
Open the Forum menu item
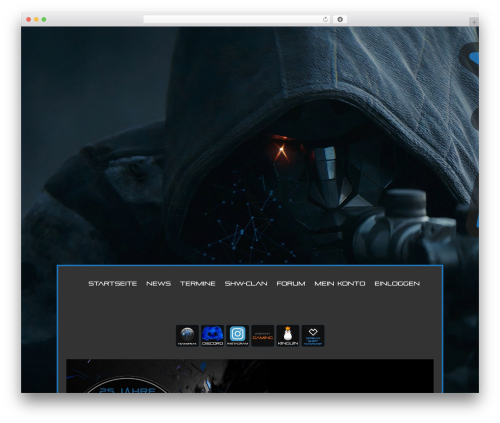(291, 284)
